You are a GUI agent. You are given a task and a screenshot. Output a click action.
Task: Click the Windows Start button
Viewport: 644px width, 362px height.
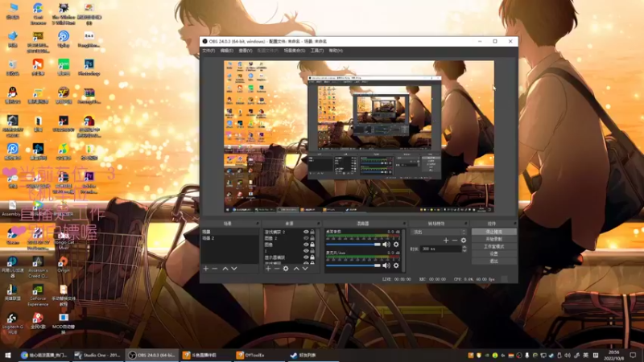[x=8, y=355]
